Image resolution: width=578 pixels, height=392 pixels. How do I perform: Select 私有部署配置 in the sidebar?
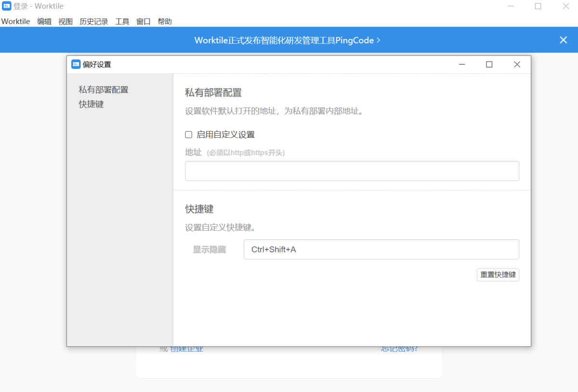[104, 90]
